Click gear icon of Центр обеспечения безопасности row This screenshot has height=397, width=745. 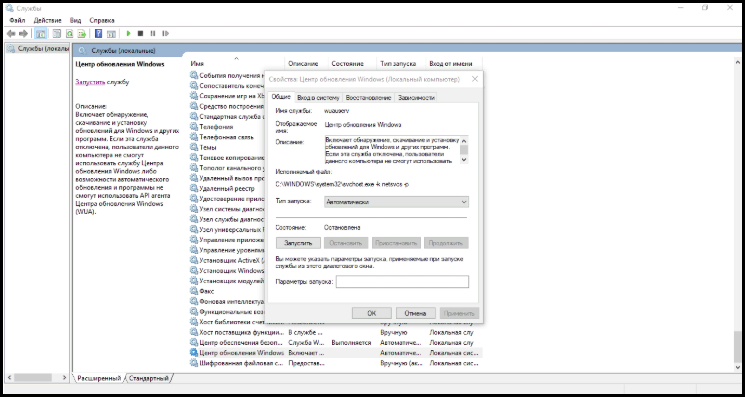(x=193, y=342)
